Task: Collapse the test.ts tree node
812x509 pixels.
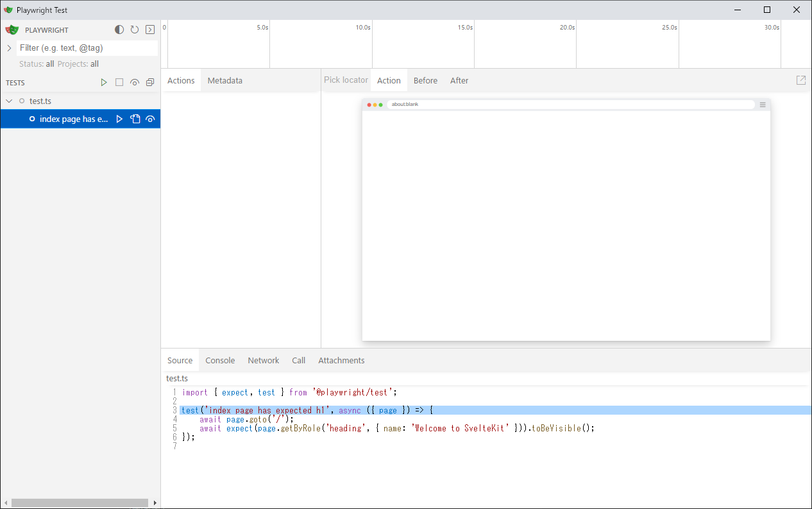Action: 9,101
